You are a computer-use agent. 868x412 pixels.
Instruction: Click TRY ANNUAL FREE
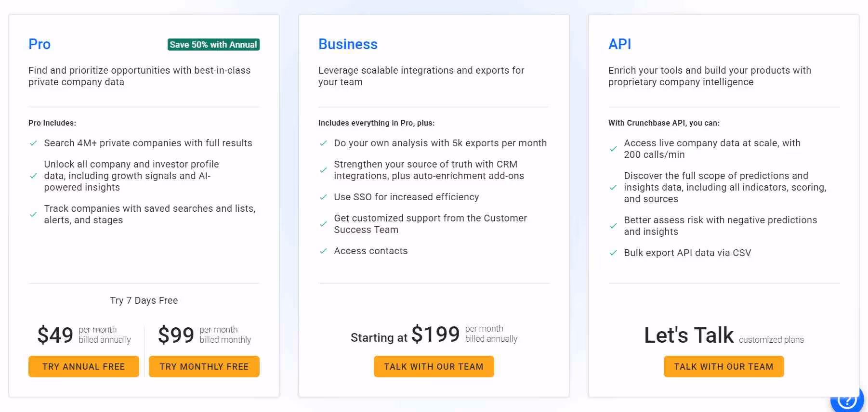tap(83, 366)
